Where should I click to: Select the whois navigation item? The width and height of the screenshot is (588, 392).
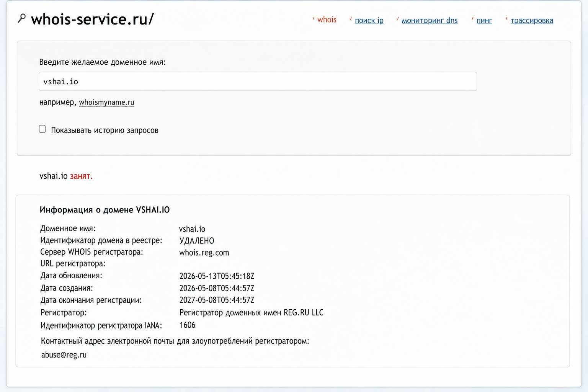[327, 20]
